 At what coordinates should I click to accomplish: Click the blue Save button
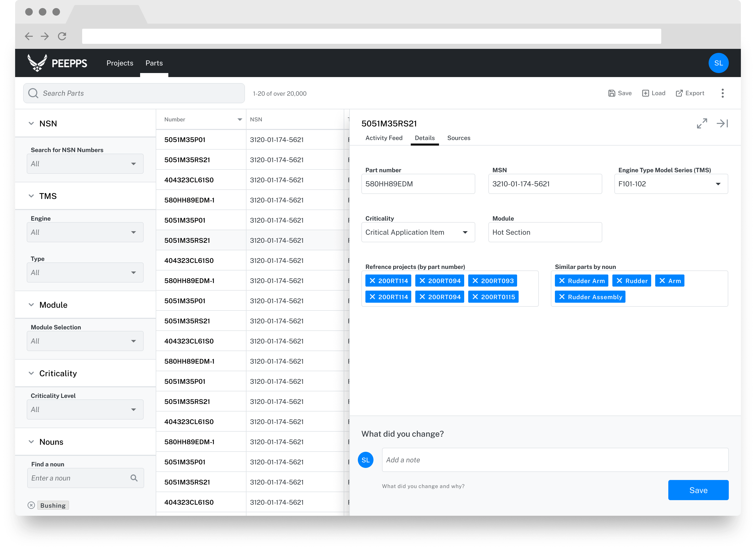pos(698,490)
